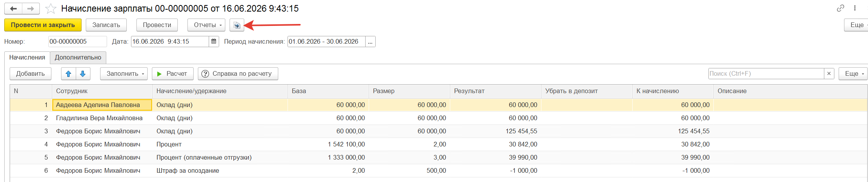Click the icon button next to Отчеты

point(237,25)
